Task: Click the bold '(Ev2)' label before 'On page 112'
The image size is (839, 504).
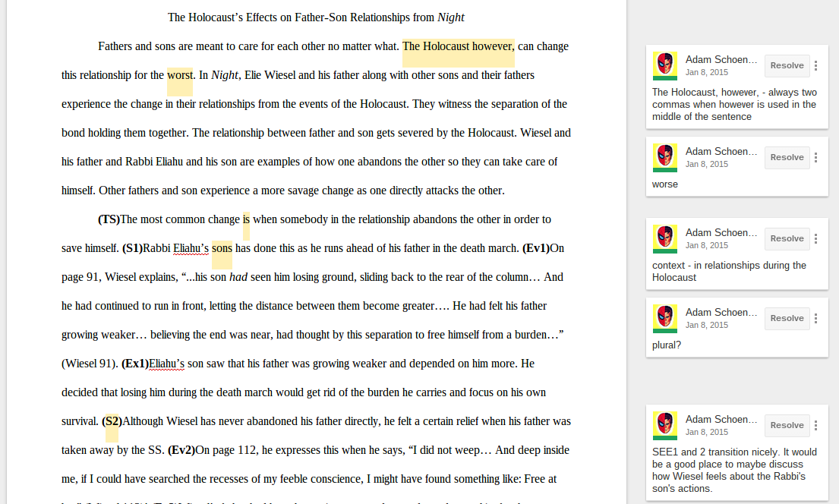Action: (181, 451)
